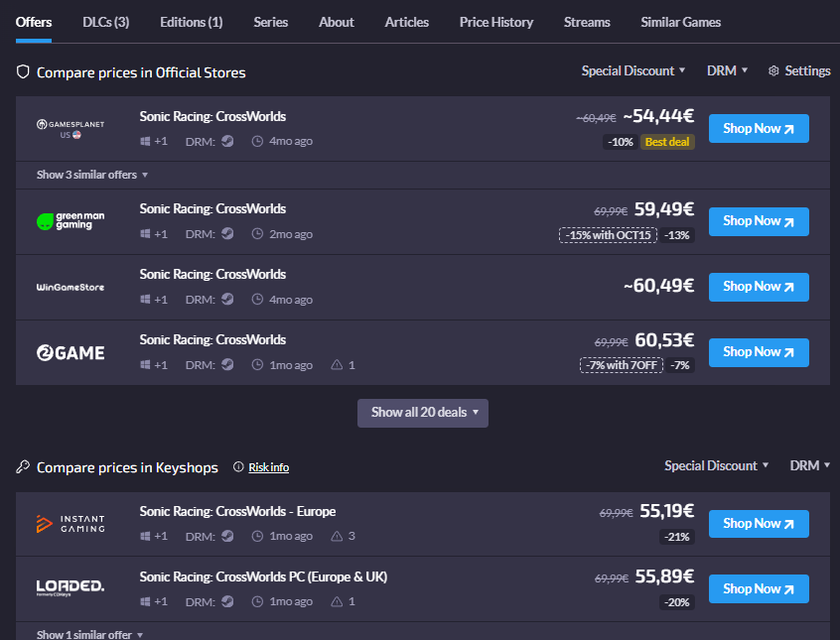Open the Editions (1) tab
Screen dimensions: 840x640
192,22
